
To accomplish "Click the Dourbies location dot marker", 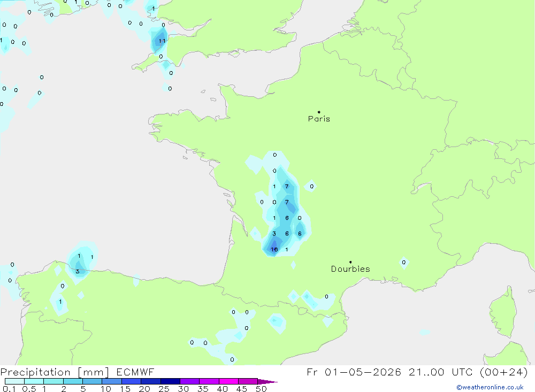I will tap(350, 262).
